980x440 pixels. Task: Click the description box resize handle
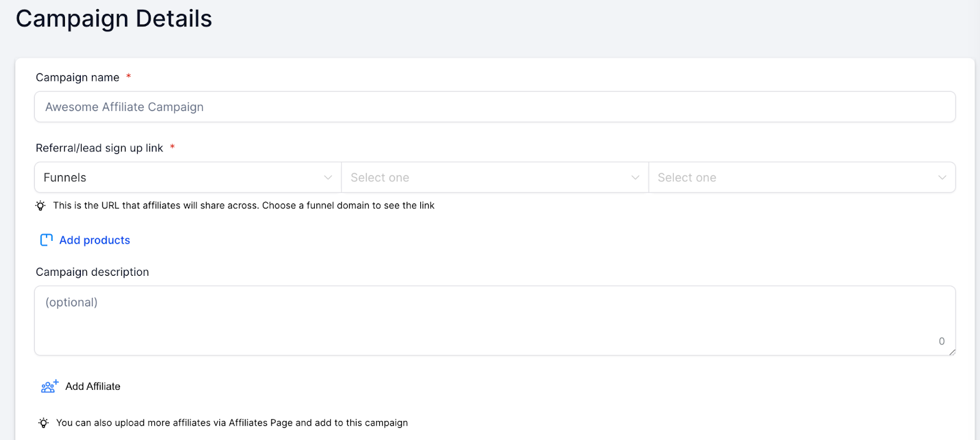952,352
